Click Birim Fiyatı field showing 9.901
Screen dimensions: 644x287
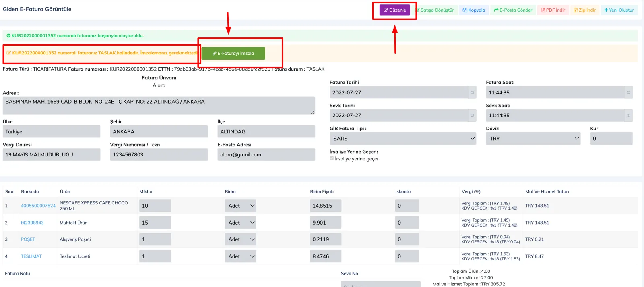click(x=326, y=223)
